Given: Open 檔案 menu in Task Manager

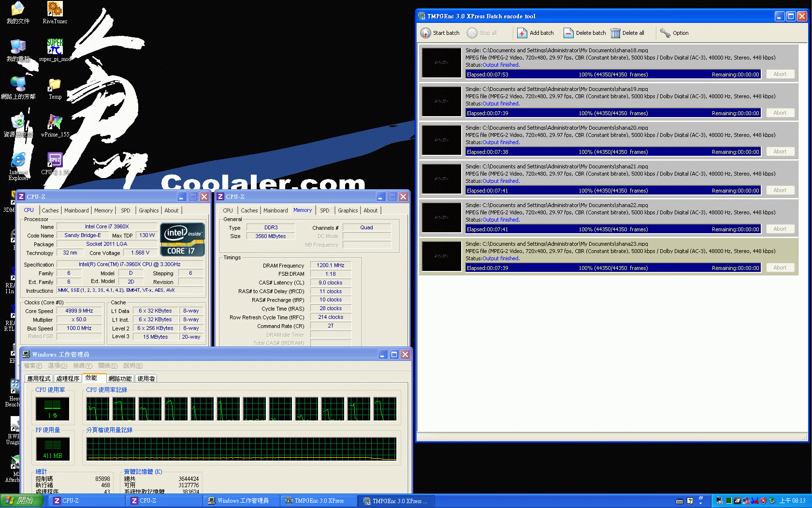Looking at the screenshot, I should pyautogui.click(x=33, y=366).
